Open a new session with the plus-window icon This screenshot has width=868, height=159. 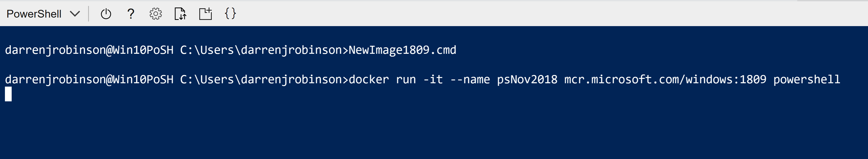pyautogui.click(x=205, y=14)
